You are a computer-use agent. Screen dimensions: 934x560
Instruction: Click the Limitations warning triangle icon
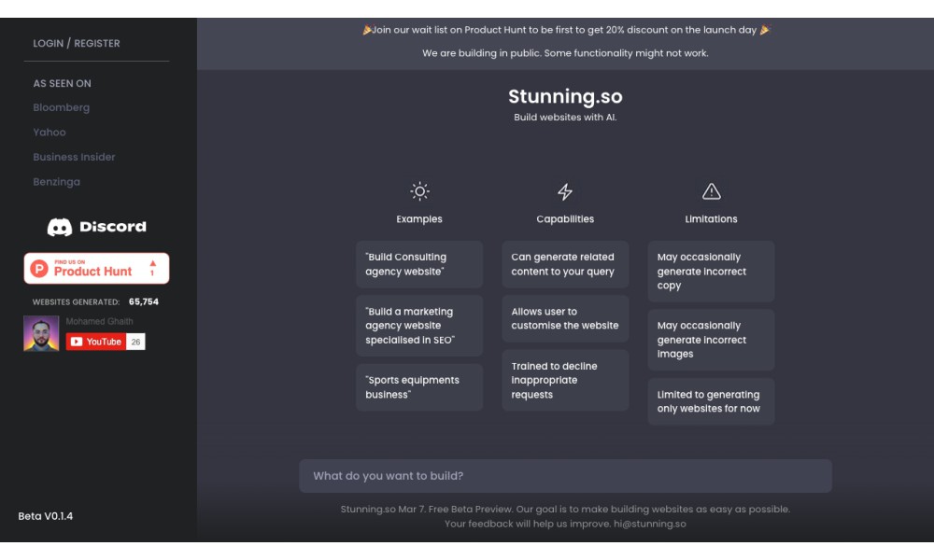711,191
